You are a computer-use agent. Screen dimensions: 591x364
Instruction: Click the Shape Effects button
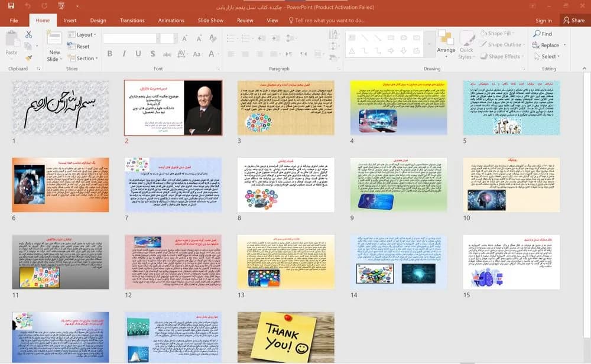(x=501, y=57)
